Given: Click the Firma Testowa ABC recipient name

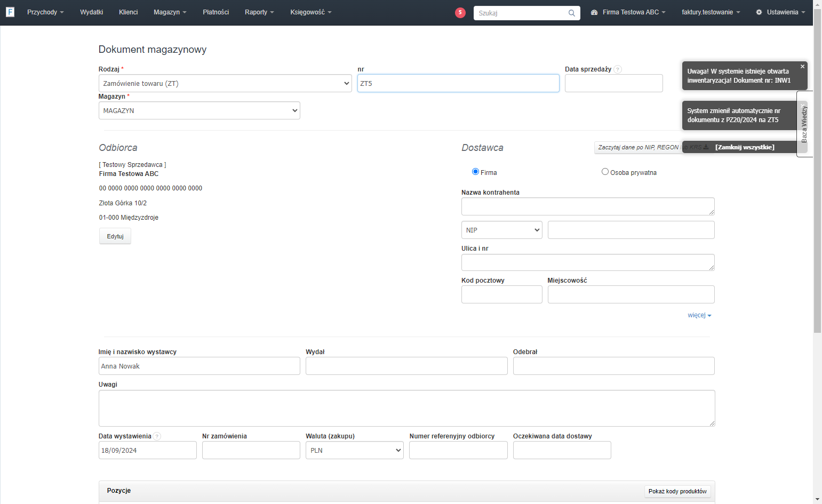Looking at the screenshot, I should point(129,174).
